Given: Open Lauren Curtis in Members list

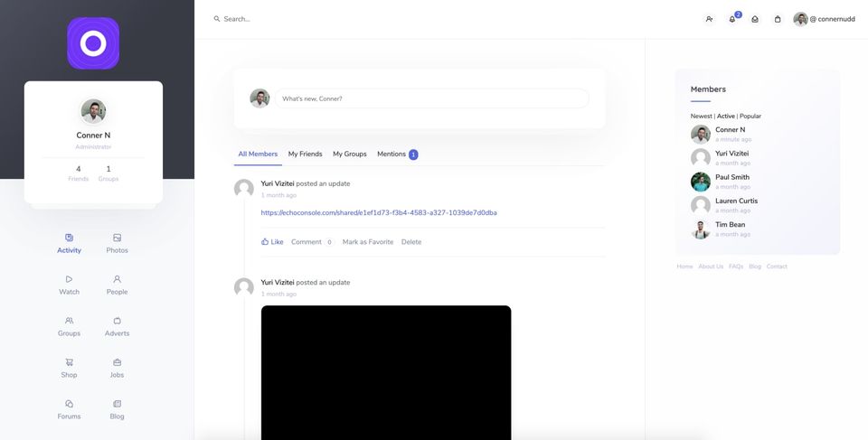Looking at the screenshot, I should 736,201.
